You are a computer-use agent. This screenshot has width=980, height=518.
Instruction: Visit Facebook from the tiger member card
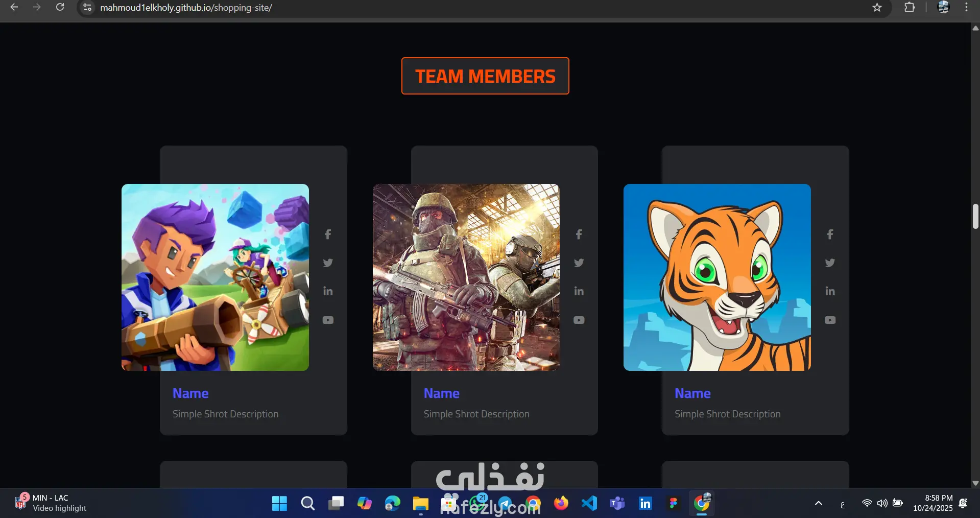pyautogui.click(x=830, y=234)
